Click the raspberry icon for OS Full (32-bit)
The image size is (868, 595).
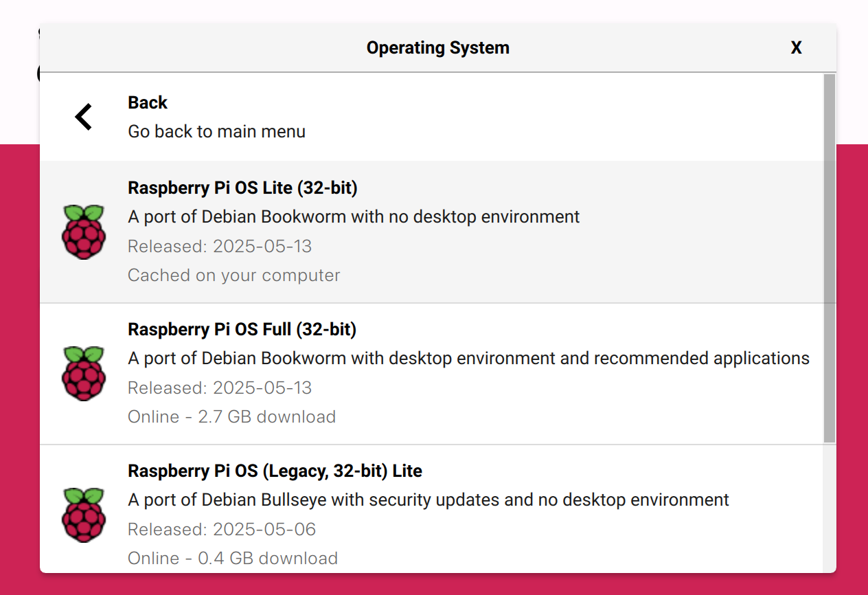click(x=84, y=374)
